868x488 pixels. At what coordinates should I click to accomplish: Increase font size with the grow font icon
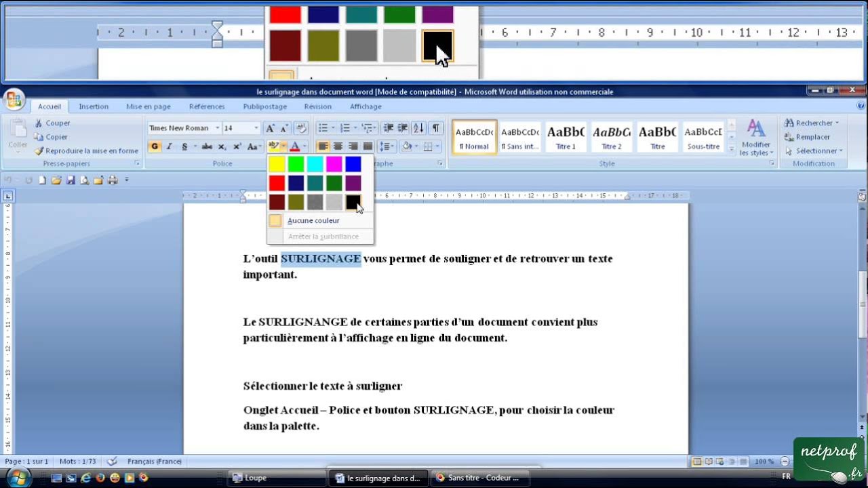[x=270, y=128]
